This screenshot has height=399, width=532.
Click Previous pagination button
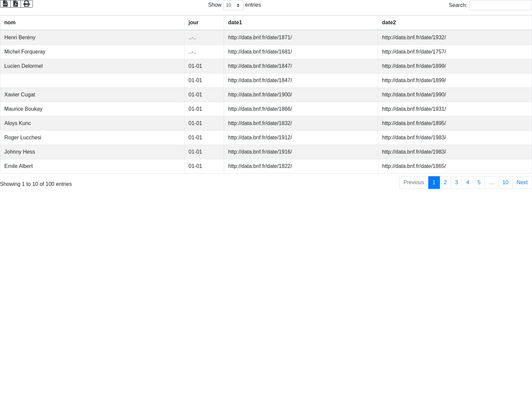tap(414, 183)
